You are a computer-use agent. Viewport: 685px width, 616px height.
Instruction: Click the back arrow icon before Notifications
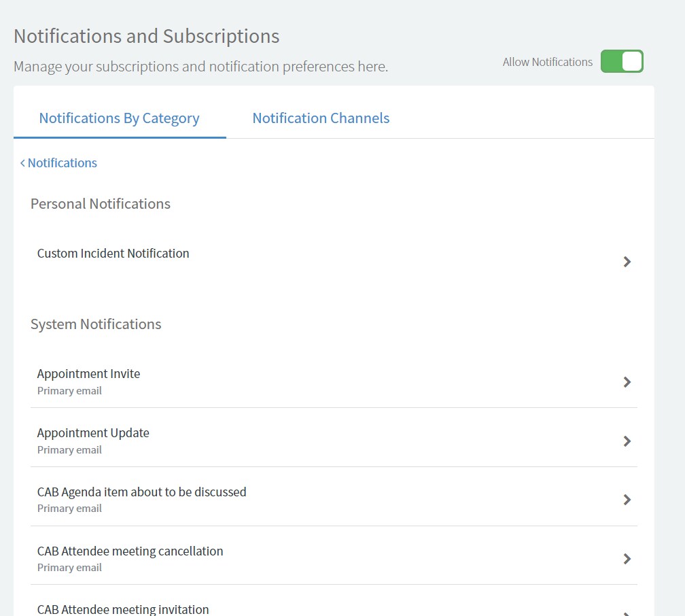click(x=22, y=162)
